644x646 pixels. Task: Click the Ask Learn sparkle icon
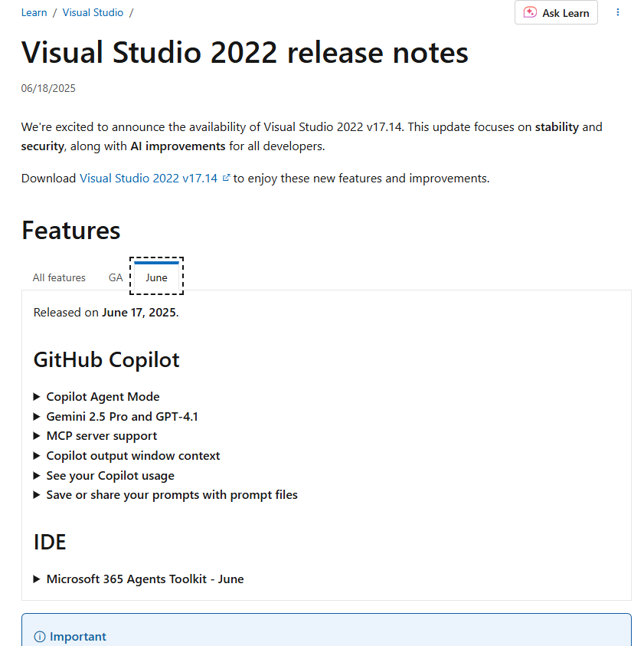[x=530, y=12]
